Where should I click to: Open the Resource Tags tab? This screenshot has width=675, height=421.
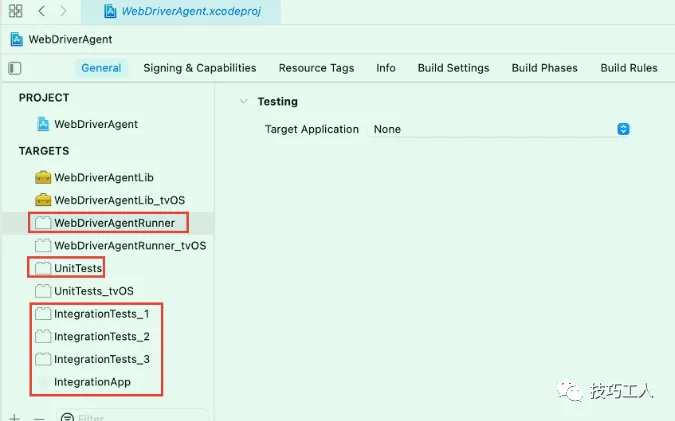coord(316,68)
